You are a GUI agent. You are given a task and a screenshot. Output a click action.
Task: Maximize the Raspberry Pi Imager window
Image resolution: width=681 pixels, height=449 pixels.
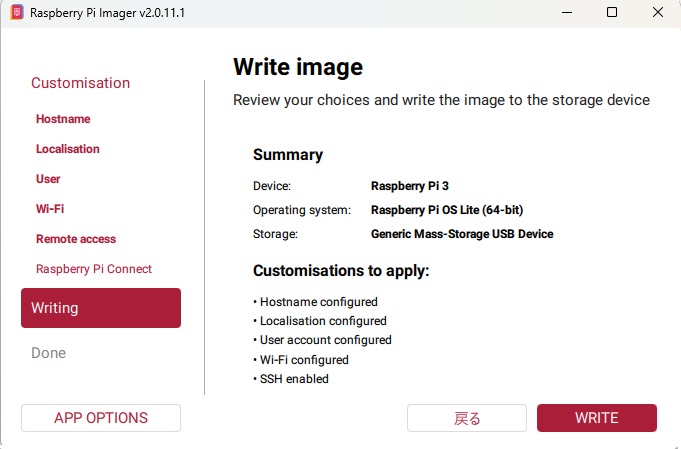pos(612,12)
